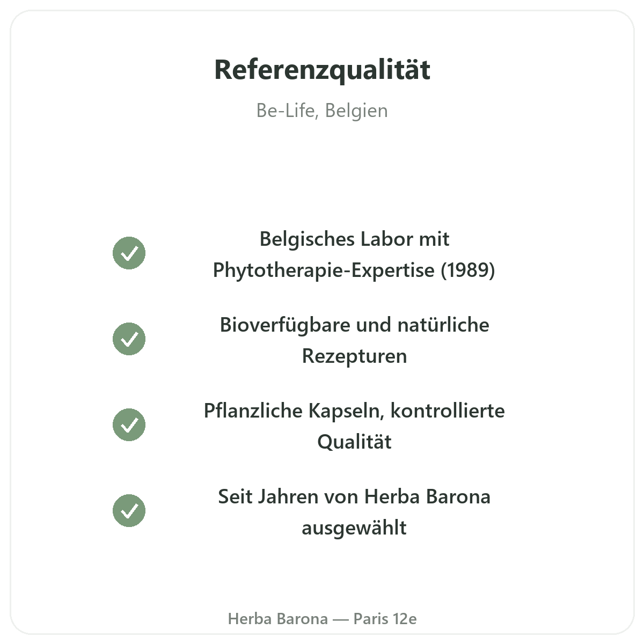Select the word Rezepturen
Viewport: 644px width, 644px height.
[x=354, y=356]
